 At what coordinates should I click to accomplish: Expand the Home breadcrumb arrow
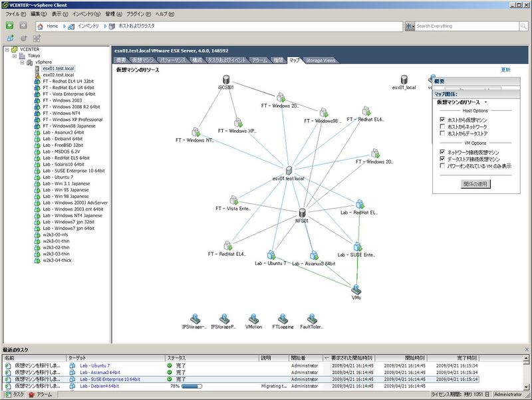pos(65,26)
